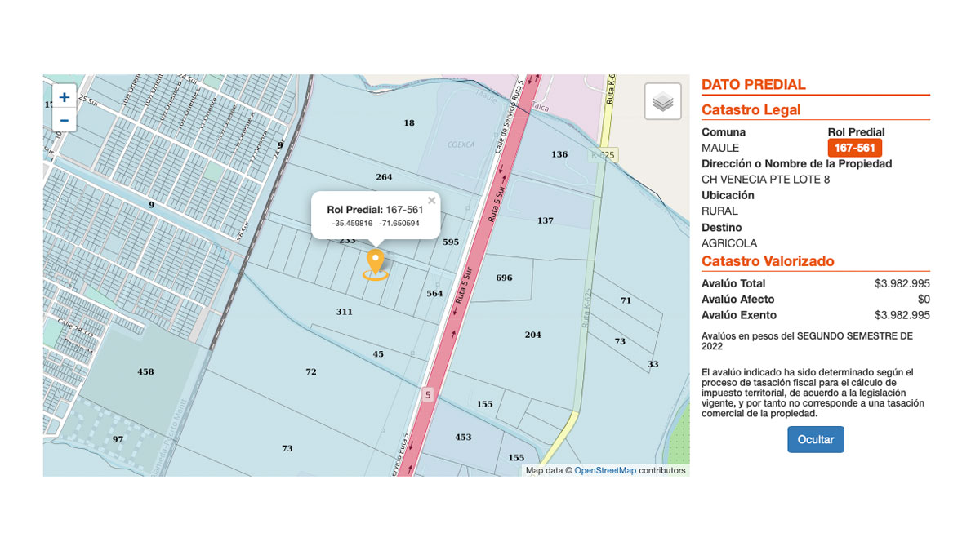Viewport: 980px width, 551px height.
Task: Click parcel 97 in lower left
Action: click(118, 439)
